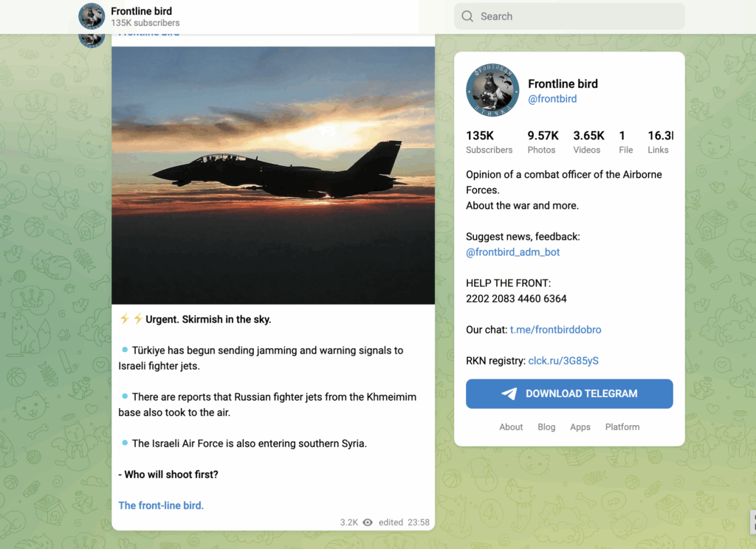Select the 9.57K Photos counter
This screenshot has width=756, height=549.
[542, 142]
